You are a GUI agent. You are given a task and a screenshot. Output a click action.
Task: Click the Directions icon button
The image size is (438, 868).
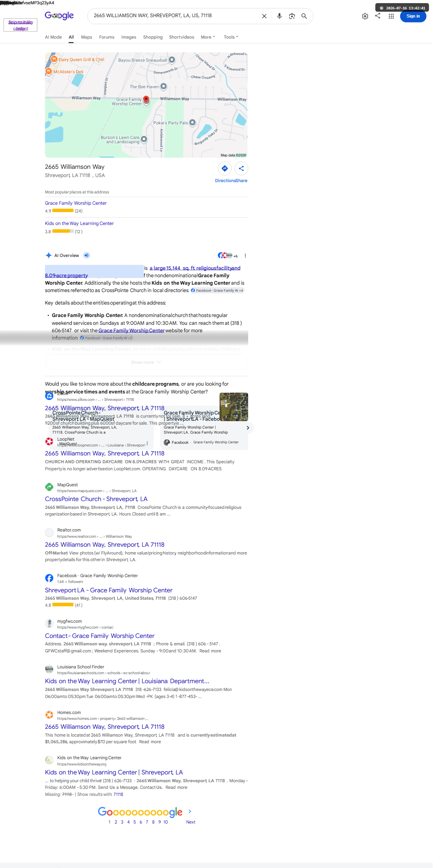coord(225,168)
